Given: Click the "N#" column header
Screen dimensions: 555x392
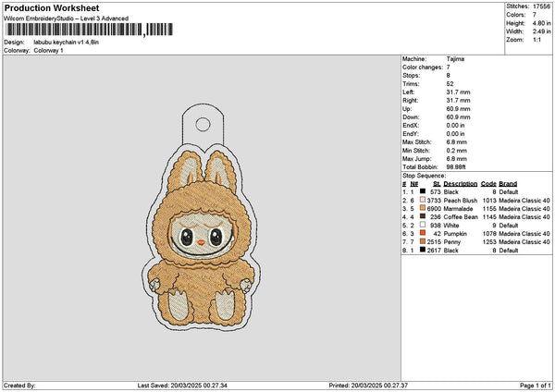Looking at the screenshot, I should tap(414, 184).
